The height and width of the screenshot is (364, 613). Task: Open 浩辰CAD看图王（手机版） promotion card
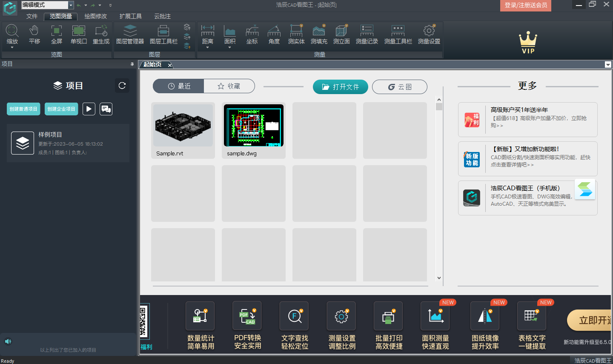click(x=528, y=198)
